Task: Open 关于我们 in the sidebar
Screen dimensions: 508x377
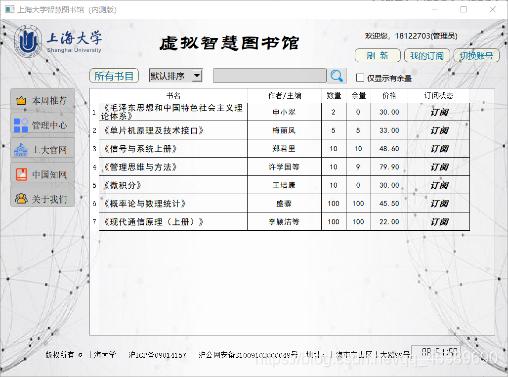Action: click(43, 199)
